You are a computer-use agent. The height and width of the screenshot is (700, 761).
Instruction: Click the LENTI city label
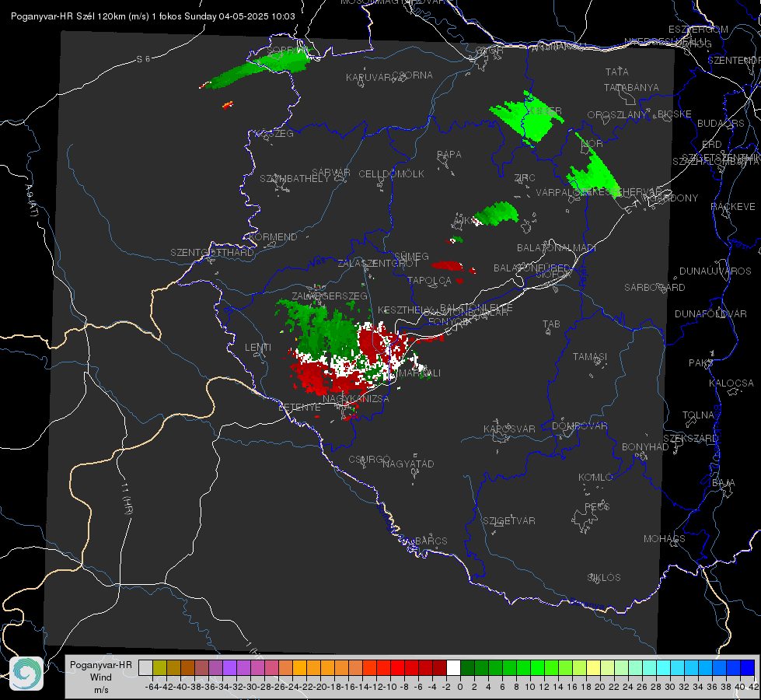[x=258, y=348]
